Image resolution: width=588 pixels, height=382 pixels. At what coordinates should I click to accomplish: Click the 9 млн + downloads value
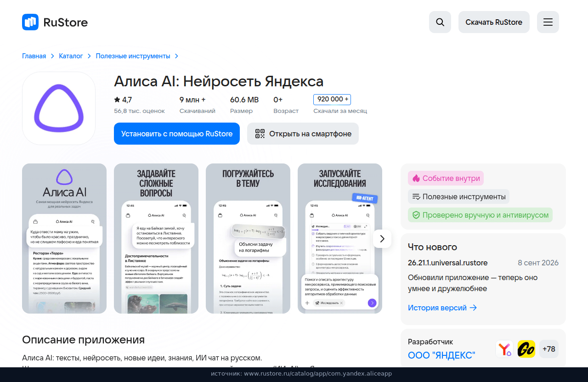[192, 100]
